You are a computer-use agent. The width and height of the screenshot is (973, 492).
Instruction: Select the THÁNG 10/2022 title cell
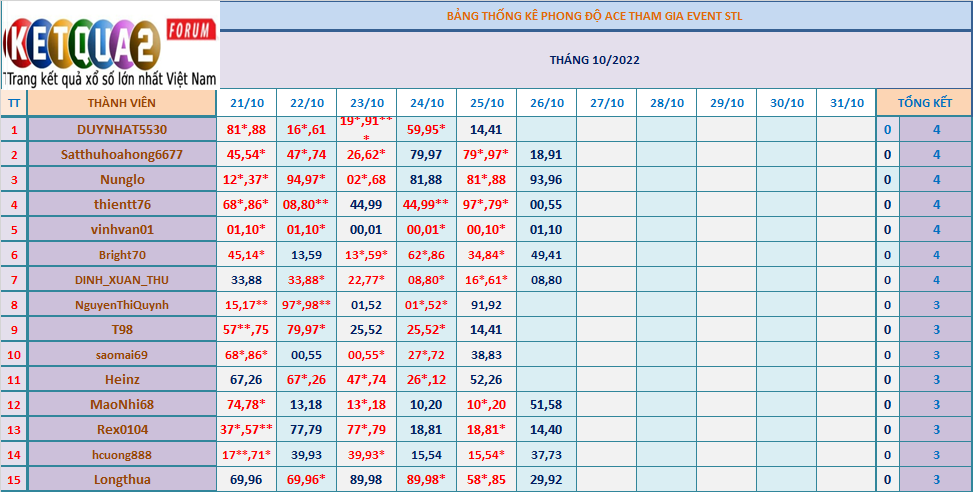click(594, 59)
